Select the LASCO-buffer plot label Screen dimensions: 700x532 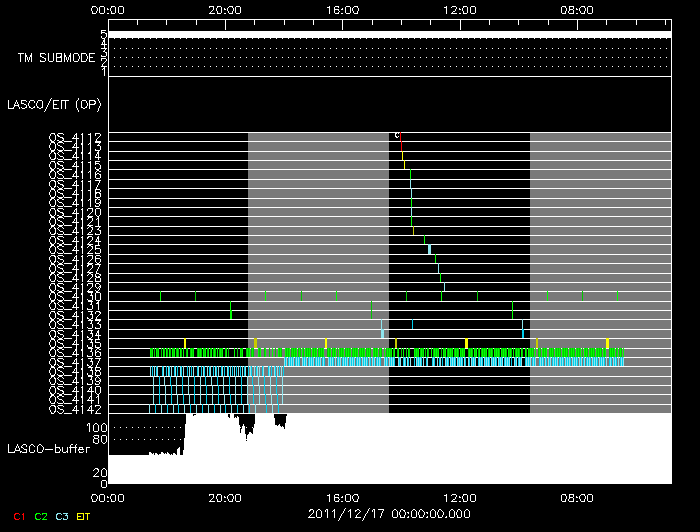click(x=49, y=449)
